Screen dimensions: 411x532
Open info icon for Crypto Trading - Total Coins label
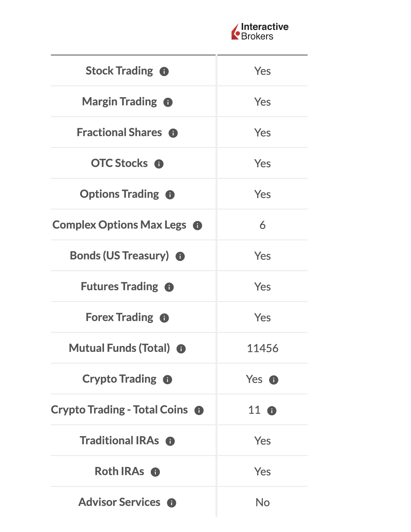click(x=199, y=411)
